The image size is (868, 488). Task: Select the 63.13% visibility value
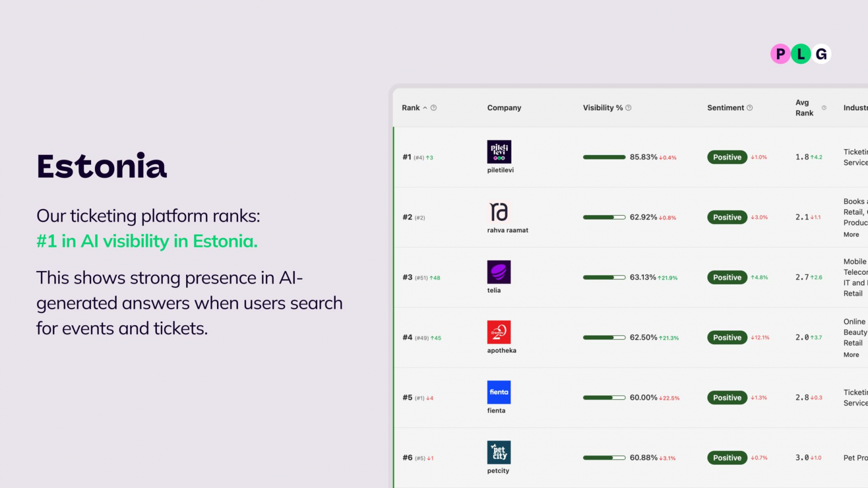[x=643, y=278]
